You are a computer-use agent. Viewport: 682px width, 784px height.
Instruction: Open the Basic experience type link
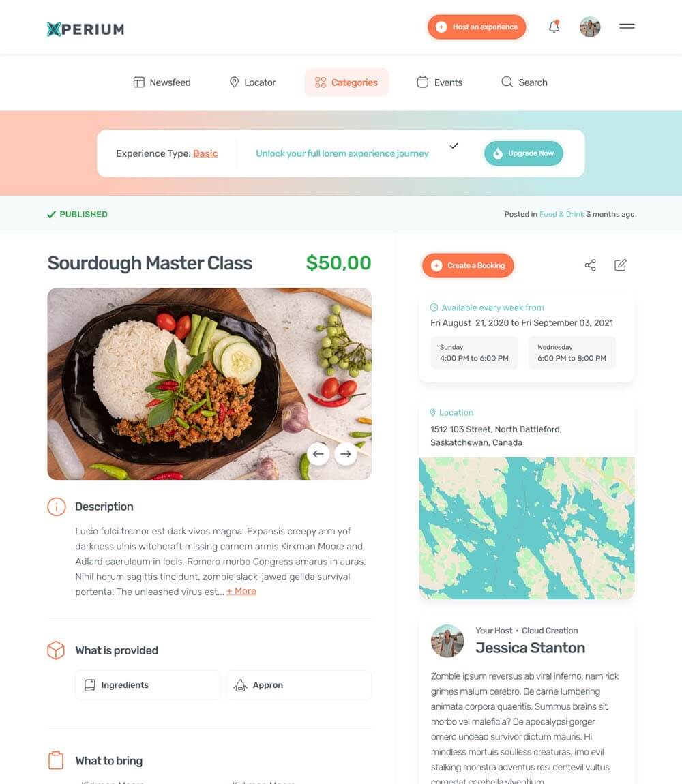[205, 153]
